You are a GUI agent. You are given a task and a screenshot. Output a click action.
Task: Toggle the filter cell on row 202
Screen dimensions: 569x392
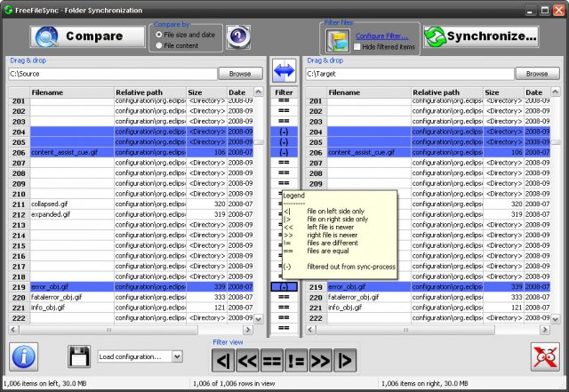[x=284, y=111]
